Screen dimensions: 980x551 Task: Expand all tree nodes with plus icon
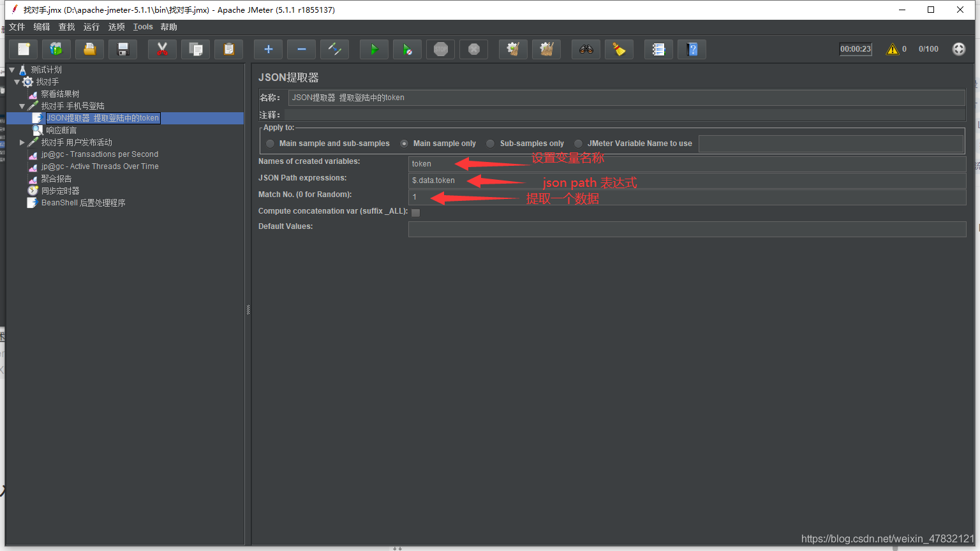pos(269,49)
